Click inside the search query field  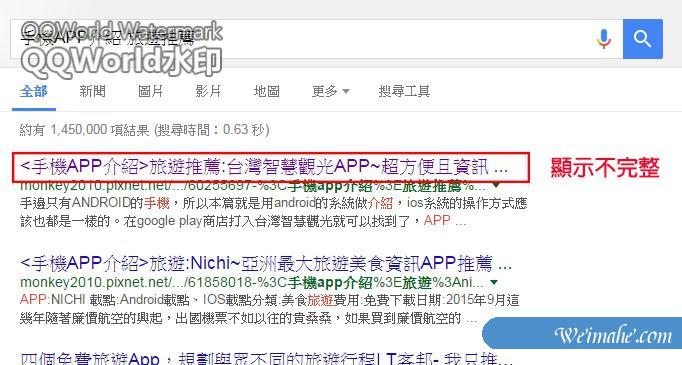[x=316, y=39]
